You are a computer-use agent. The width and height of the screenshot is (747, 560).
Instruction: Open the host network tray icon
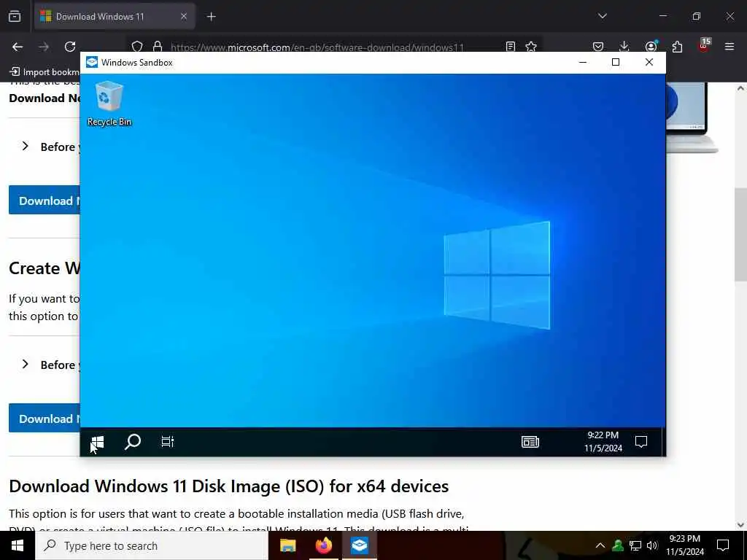tap(635, 545)
